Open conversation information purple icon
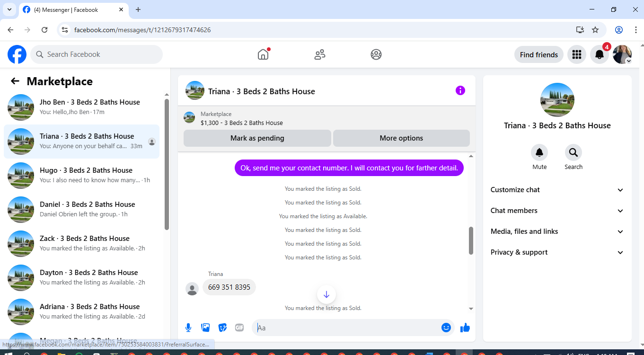The width and height of the screenshot is (644, 355). pyautogui.click(x=460, y=90)
